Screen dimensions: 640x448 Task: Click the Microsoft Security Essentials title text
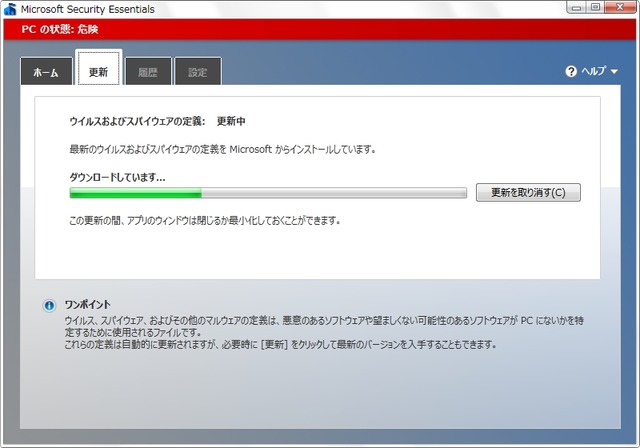tap(88, 9)
